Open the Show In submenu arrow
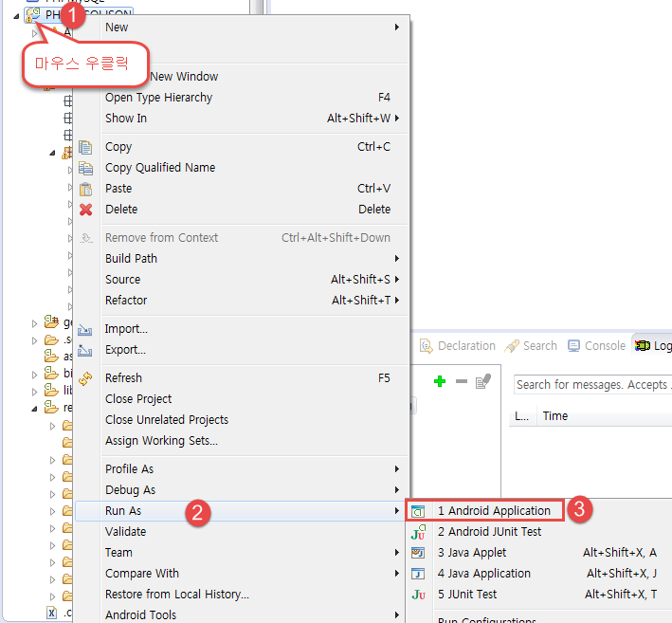This screenshot has width=672, height=623. tap(397, 118)
